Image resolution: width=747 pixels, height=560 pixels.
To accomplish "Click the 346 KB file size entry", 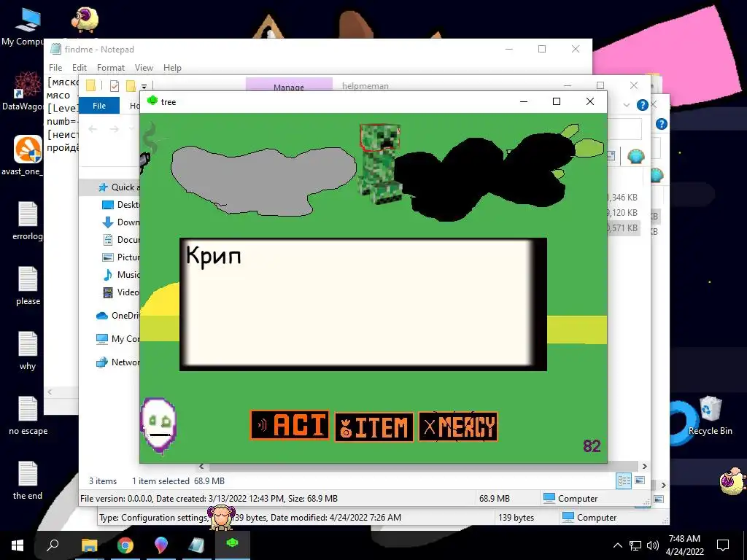I will pos(623,197).
